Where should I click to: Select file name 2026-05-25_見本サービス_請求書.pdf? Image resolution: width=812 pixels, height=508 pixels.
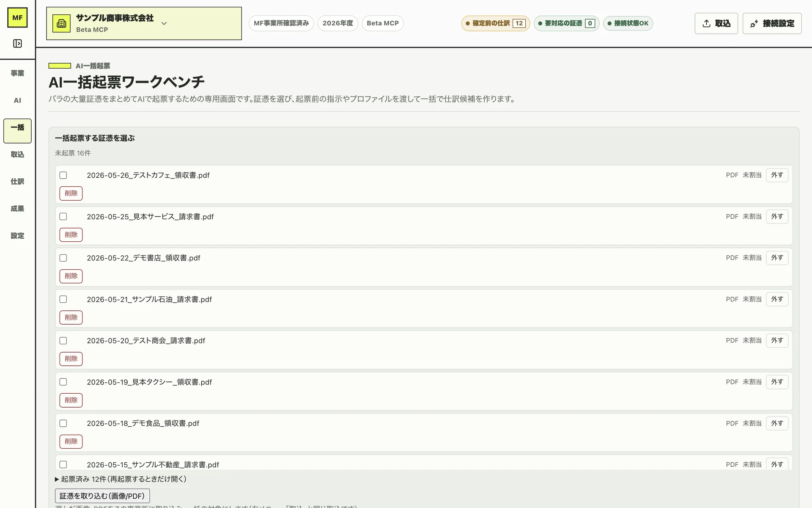point(150,217)
